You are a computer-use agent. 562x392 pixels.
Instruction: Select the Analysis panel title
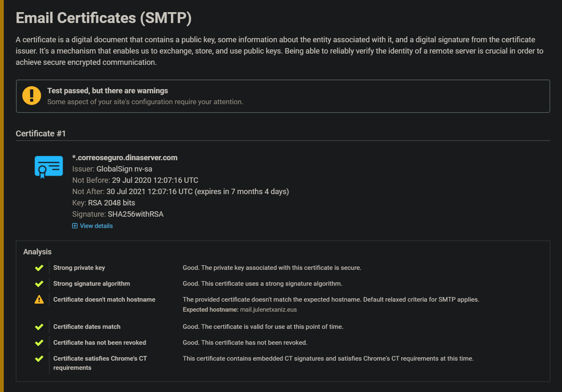[x=37, y=251]
